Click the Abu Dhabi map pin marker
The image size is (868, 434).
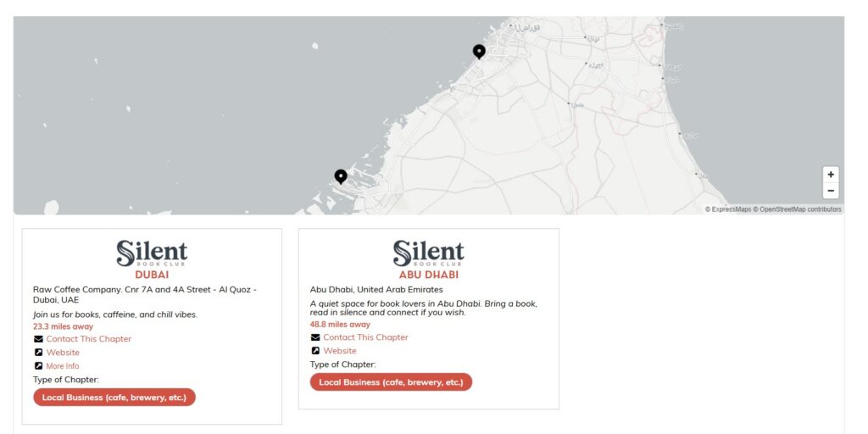point(341,176)
